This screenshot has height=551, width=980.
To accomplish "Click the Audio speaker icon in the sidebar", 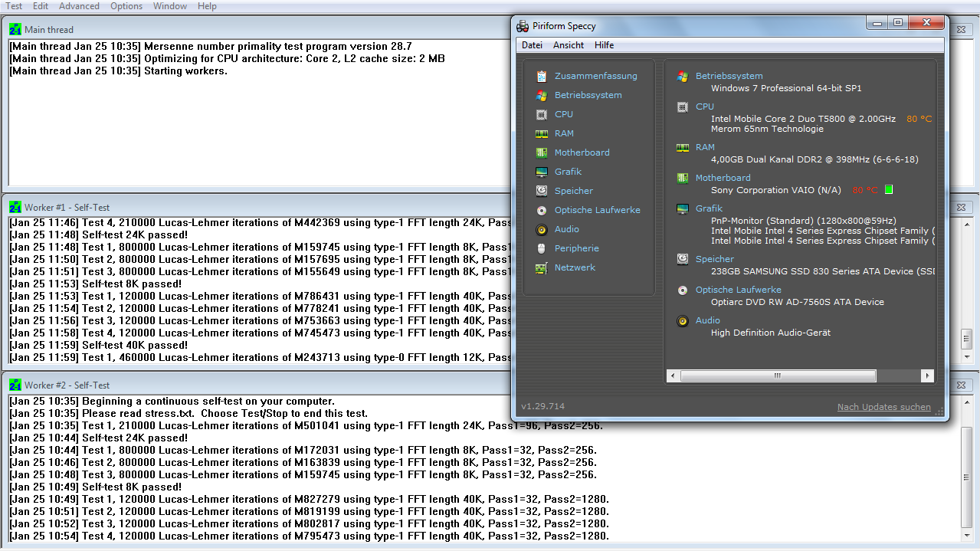I will point(542,229).
